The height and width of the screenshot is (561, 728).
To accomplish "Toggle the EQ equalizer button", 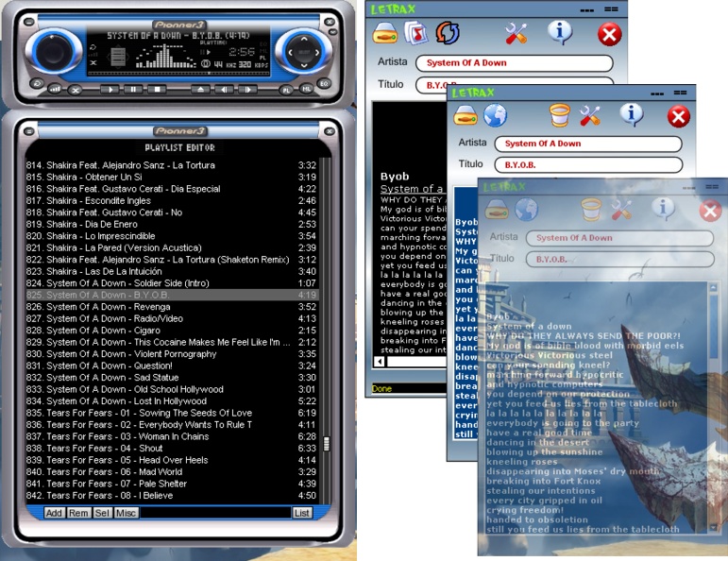I will [x=325, y=84].
